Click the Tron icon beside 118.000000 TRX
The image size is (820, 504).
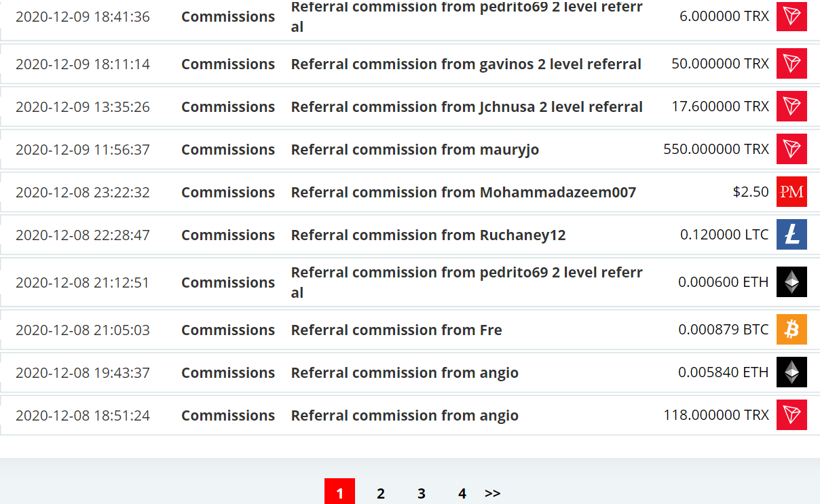pyautogui.click(x=791, y=415)
